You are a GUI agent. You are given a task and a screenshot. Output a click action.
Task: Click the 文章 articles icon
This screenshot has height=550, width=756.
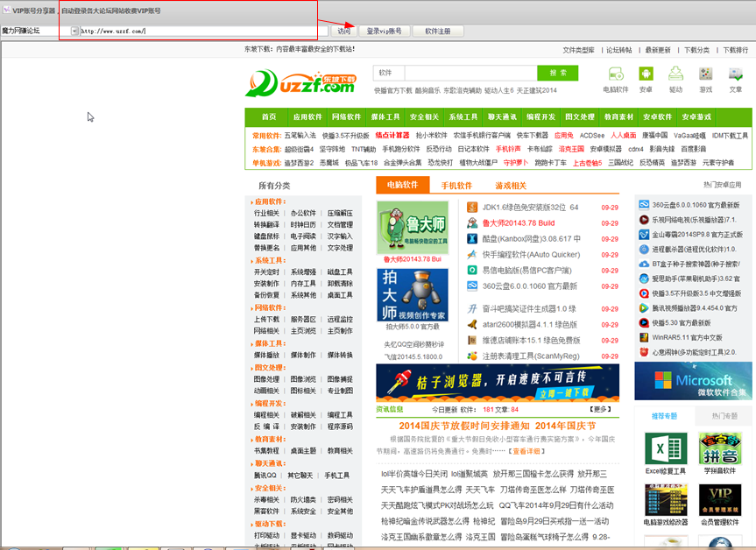pos(736,74)
